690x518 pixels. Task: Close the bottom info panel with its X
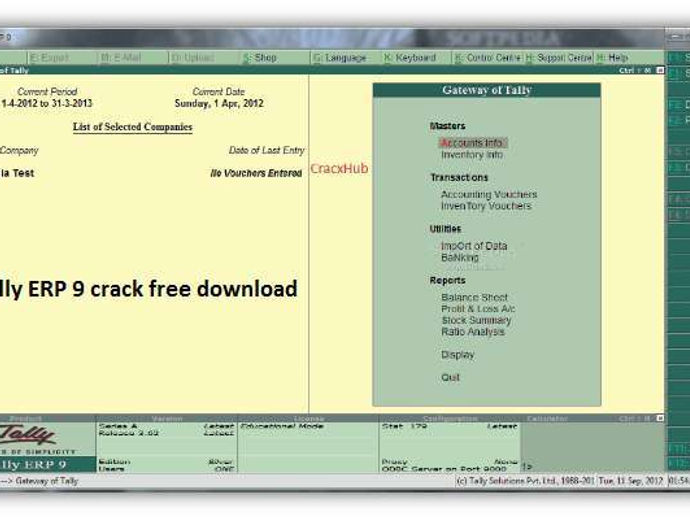pyautogui.click(x=660, y=418)
